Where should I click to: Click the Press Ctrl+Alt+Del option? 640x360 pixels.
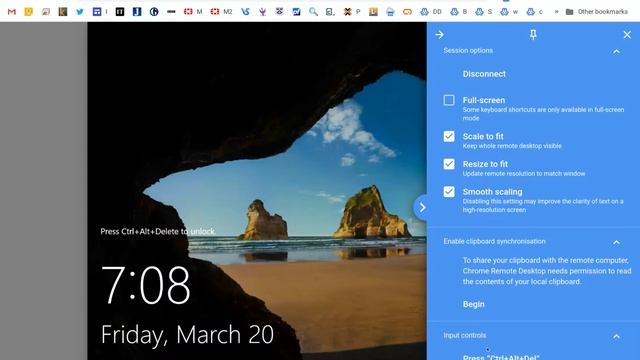501,357
